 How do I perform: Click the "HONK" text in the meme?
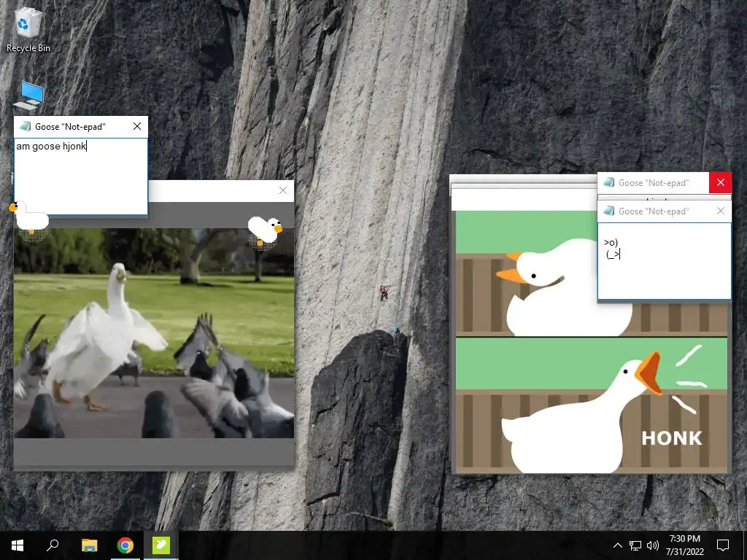pos(672,438)
